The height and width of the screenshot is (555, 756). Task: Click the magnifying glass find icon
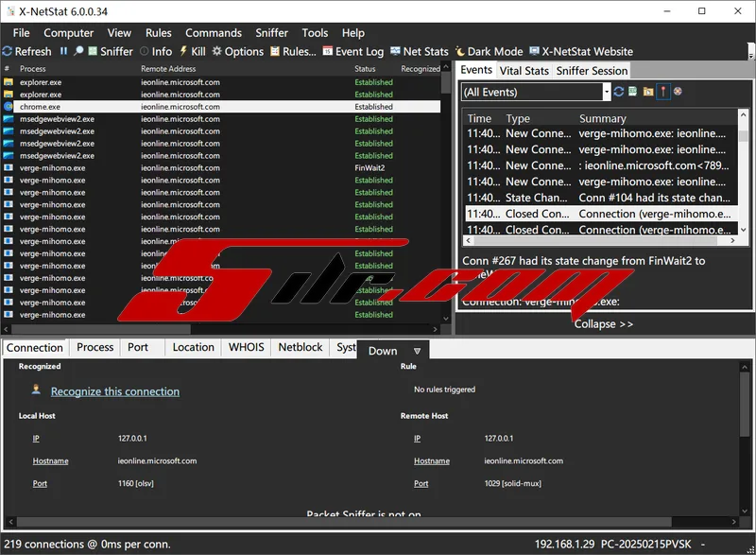(x=78, y=51)
